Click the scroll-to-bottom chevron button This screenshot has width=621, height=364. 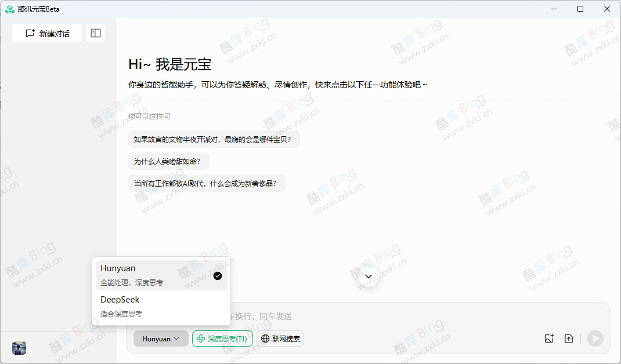(x=367, y=276)
